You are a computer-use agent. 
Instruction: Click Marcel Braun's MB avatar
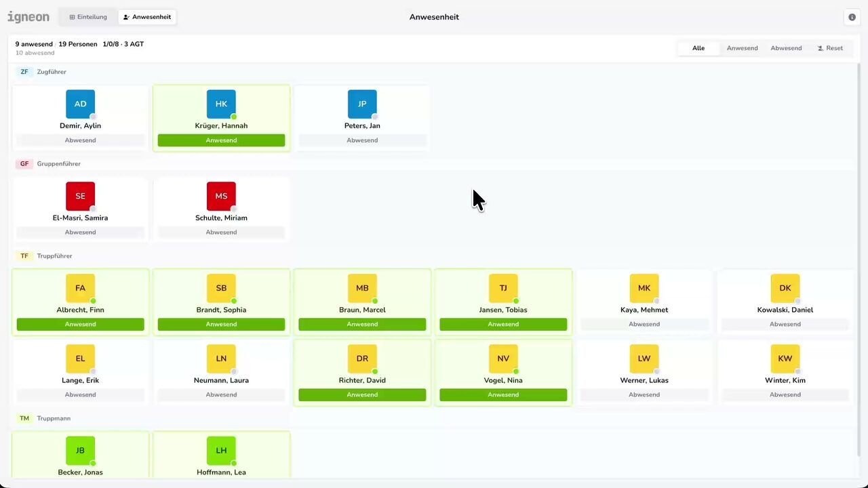pyautogui.click(x=362, y=288)
